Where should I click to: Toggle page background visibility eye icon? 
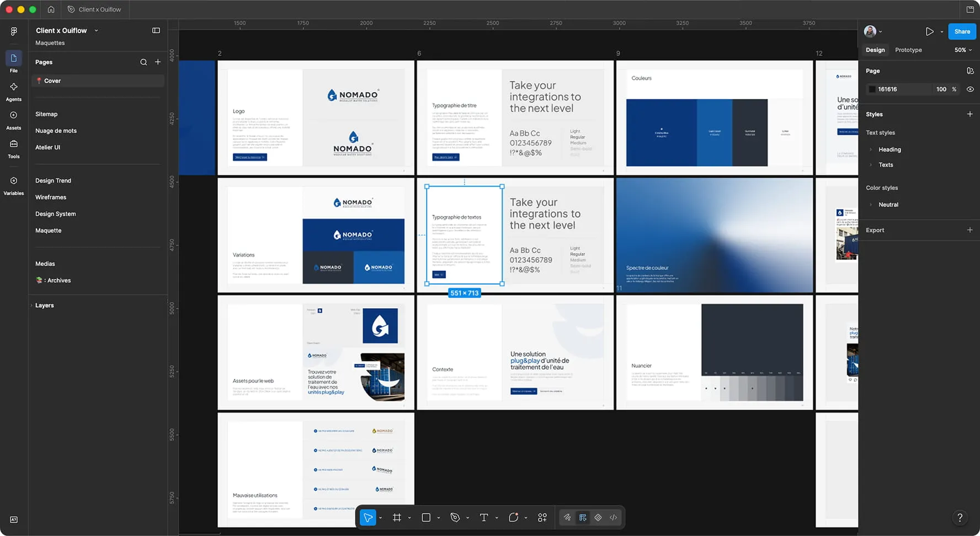pos(970,89)
